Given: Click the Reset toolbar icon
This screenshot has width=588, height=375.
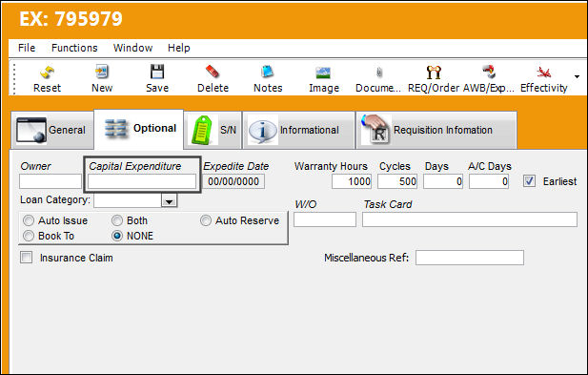Looking at the screenshot, I should click(47, 73).
